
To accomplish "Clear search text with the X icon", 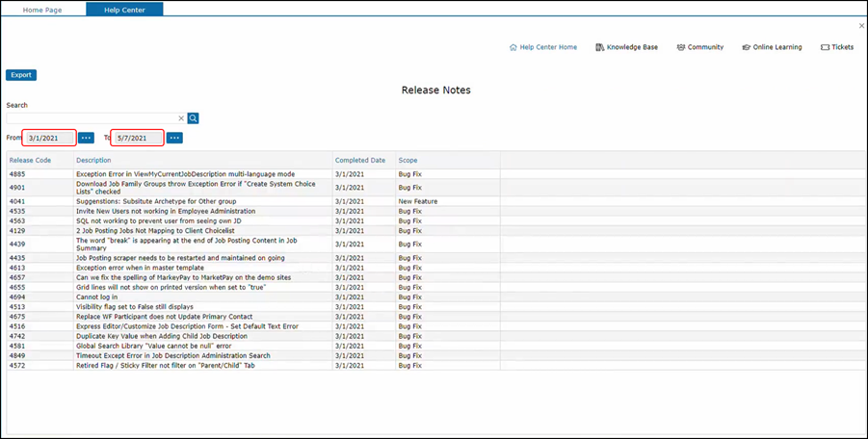I will click(181, 118).
